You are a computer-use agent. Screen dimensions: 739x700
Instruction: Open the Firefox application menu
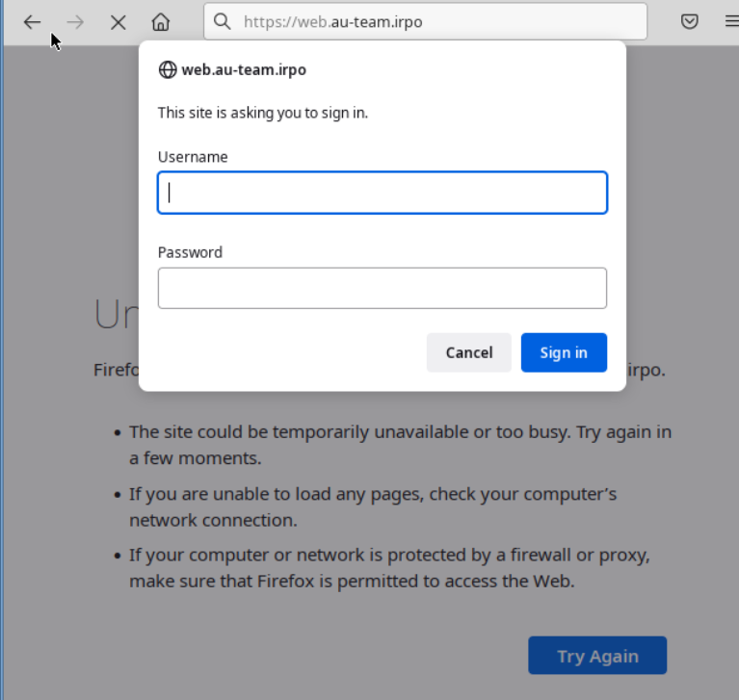[x=730, y=22]
